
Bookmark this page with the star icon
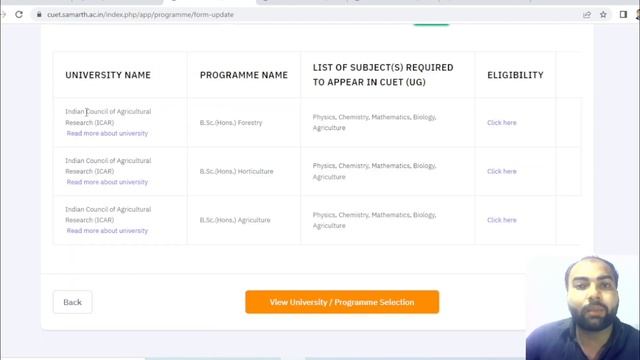pos(603,14)
